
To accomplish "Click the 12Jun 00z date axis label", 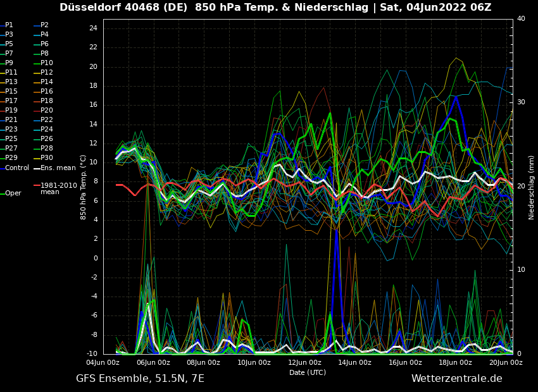I will click(x=304, y=363).
